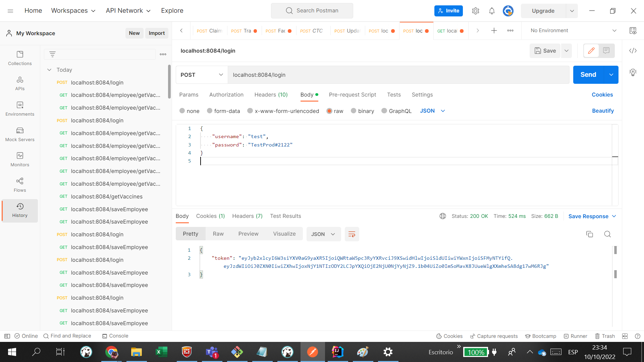Viewport: 644px width, 362px height.
Task: Open the Collections panel in sidebar
Action: (19, 58)
